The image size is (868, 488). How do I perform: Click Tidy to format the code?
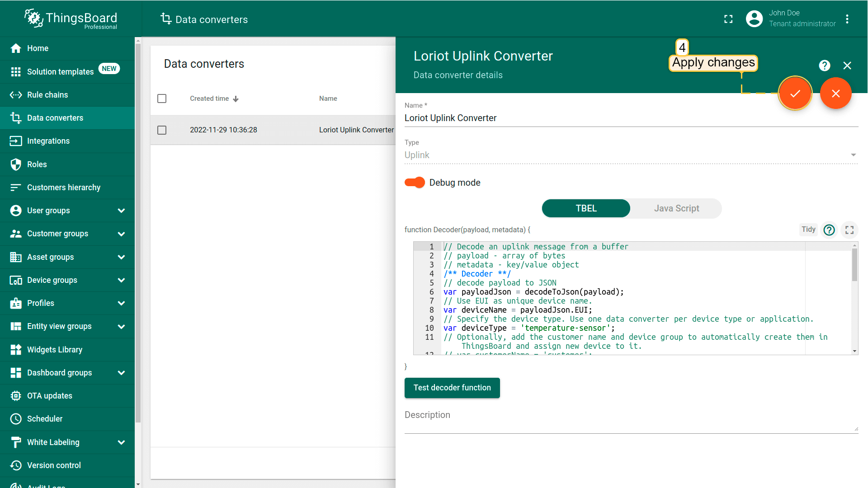pyautogui.click(x=808, y=230)
